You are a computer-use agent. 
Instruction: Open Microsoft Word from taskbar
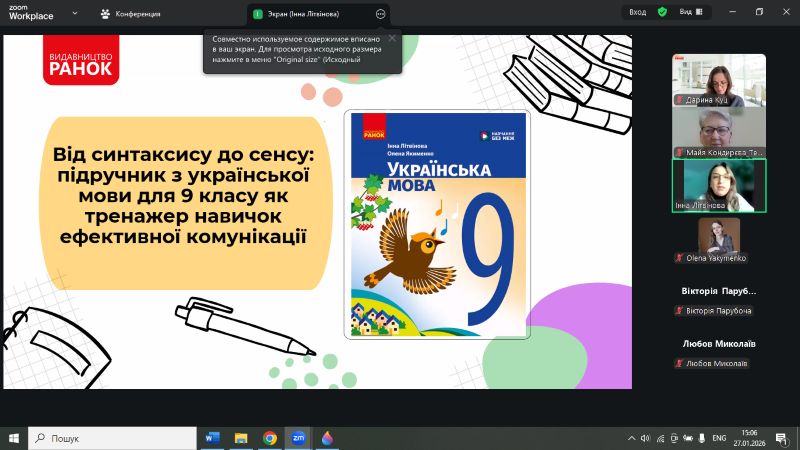(x=212, y=438)
